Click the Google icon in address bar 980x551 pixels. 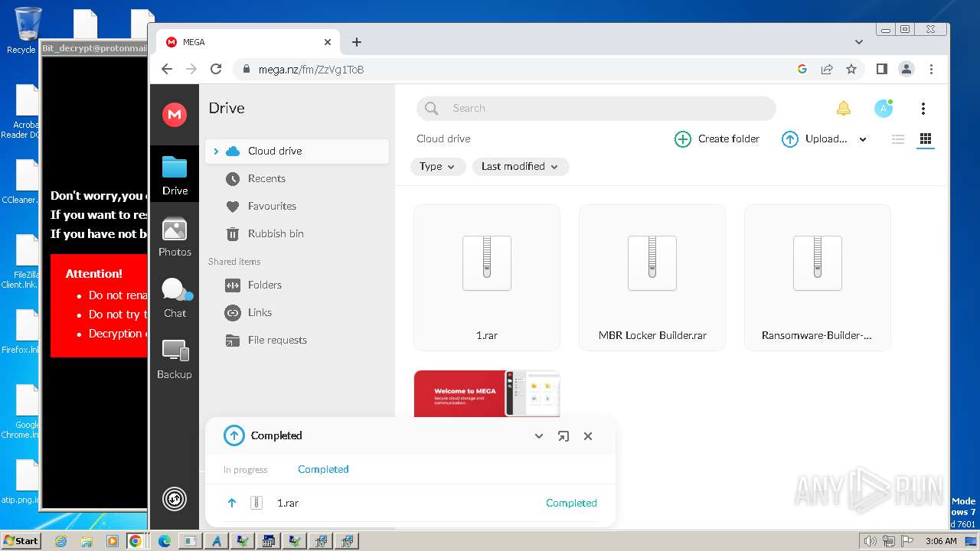[x=802, y=69]
